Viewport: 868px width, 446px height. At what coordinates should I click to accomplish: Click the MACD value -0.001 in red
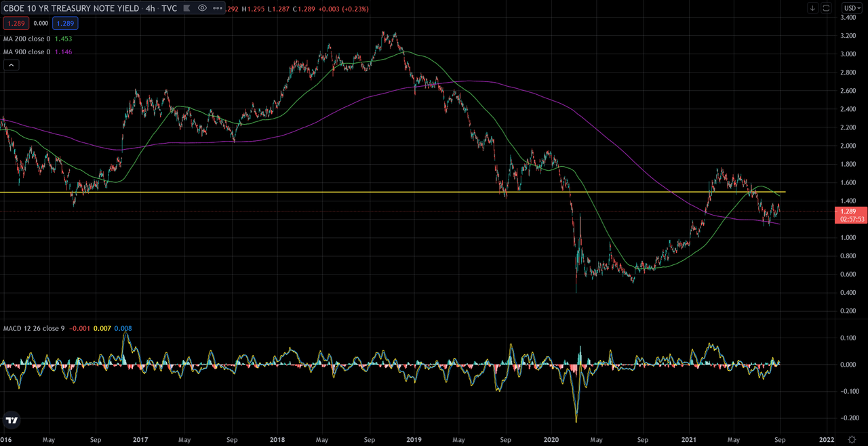pyautogui.click(x=78, y=329)
